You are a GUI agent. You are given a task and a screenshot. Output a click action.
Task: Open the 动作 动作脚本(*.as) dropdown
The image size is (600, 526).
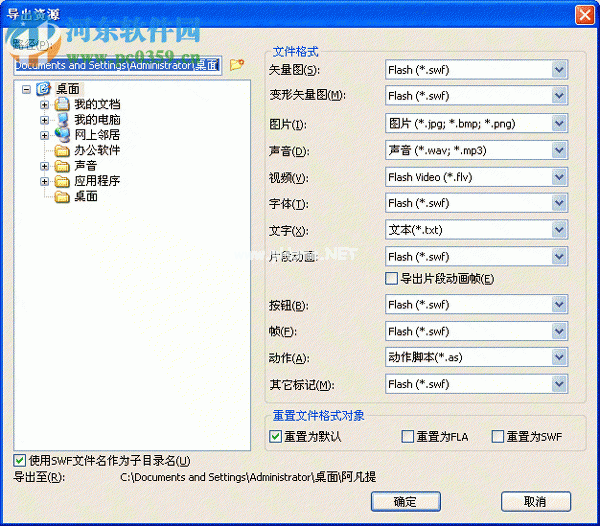(x=559, y=357)
